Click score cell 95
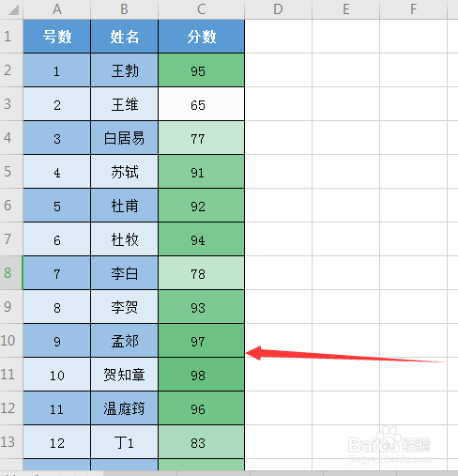 202,70
